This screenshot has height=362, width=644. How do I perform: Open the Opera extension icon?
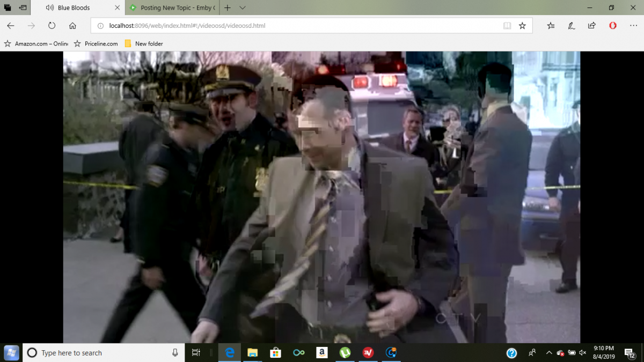click(x=613, y=26)
